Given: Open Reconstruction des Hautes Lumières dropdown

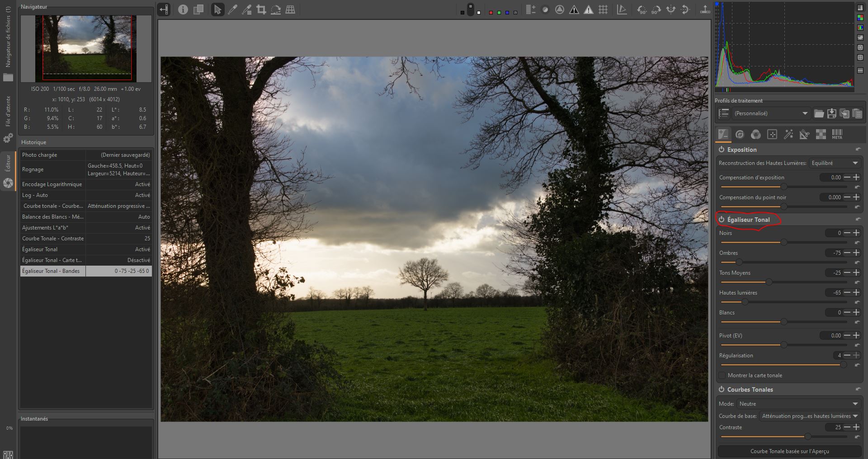Looking at the screenshot, I should [x=835, y=163].
